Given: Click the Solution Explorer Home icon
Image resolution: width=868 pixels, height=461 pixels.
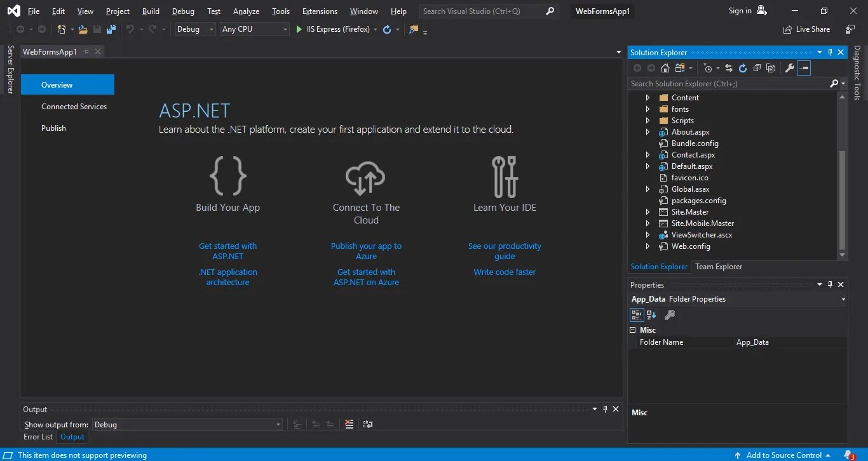Looking at the screenshot, I should coord(665,68).
